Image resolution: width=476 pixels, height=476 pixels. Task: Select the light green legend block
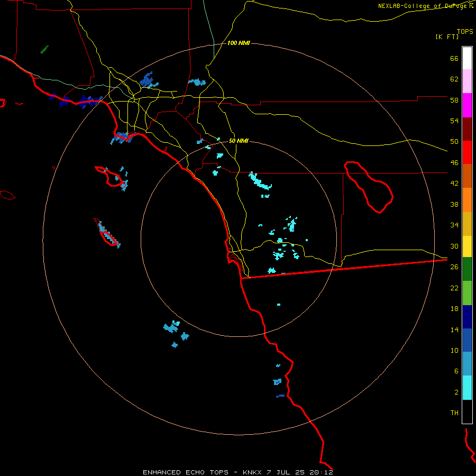[467, 293]
